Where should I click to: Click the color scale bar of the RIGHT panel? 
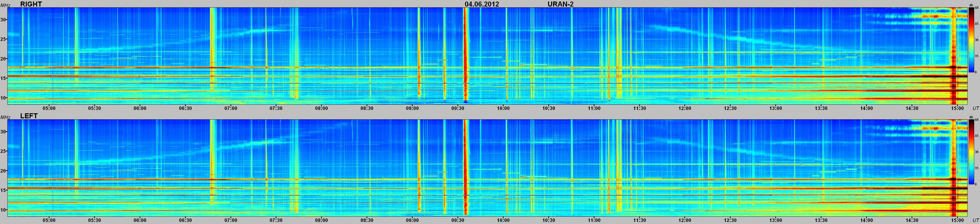click(971, 40)
